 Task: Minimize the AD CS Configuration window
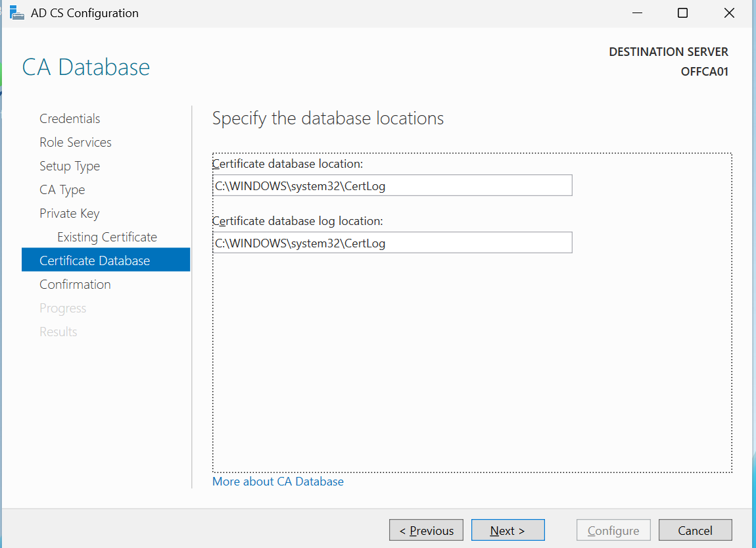[x=636, y=13]
